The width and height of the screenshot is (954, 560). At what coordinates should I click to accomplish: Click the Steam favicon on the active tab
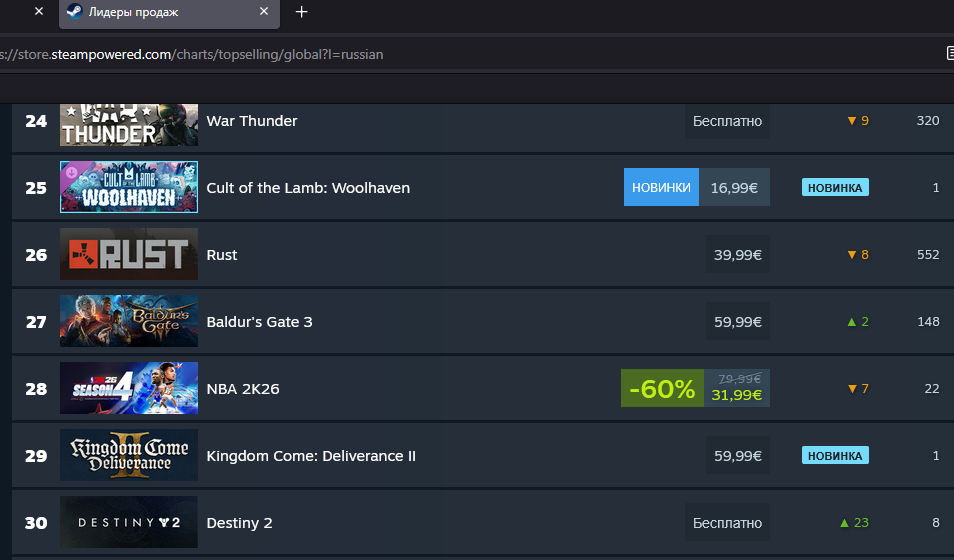click(75, 12)
